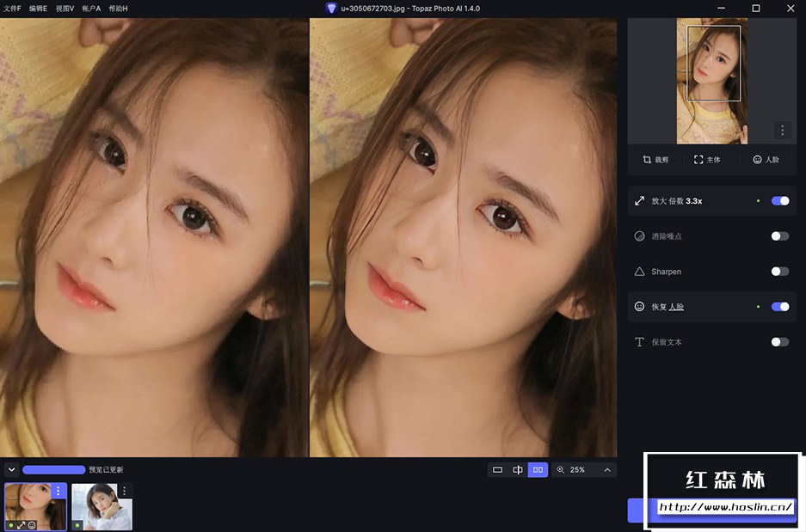Click the 消除噪点 denoise icon
Screen dimensions: 806x532
pos(639,236)
